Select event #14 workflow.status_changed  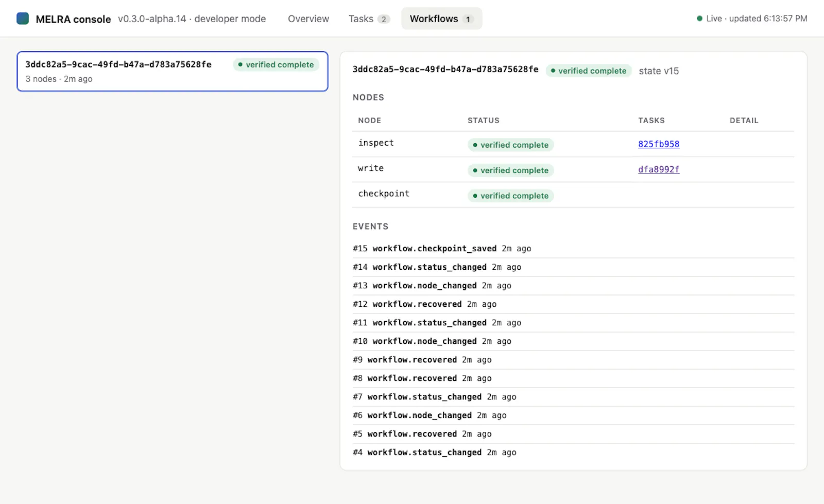tap(573, 267)
